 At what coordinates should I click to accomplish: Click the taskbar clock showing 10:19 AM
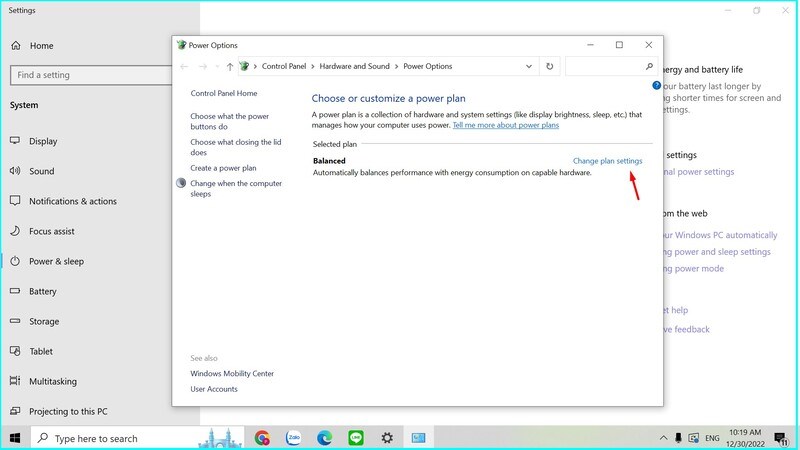point(745,438)
